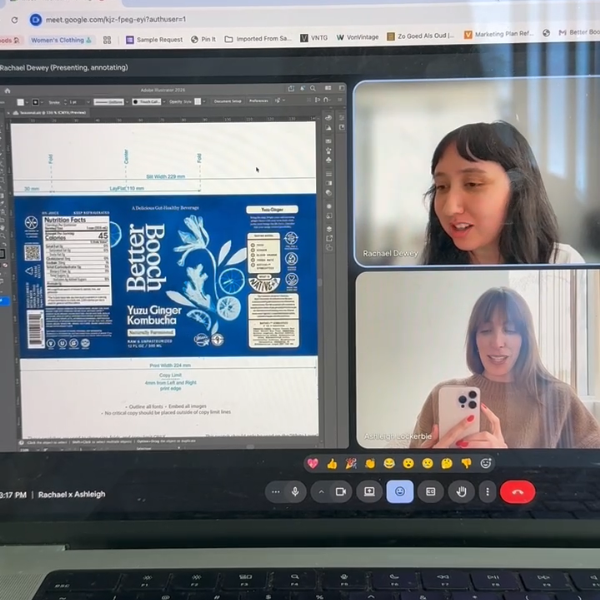The width and height of the screenshot is (600, 600).
Task: Send the thumbs up reaction
Action: 332,464
